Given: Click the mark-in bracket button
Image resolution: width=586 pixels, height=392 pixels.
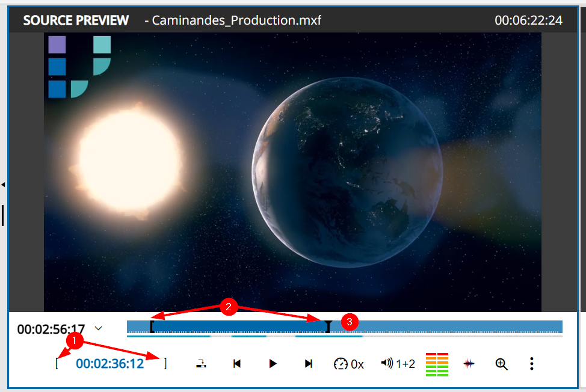Looking at the screenshot, I should 57,364.
